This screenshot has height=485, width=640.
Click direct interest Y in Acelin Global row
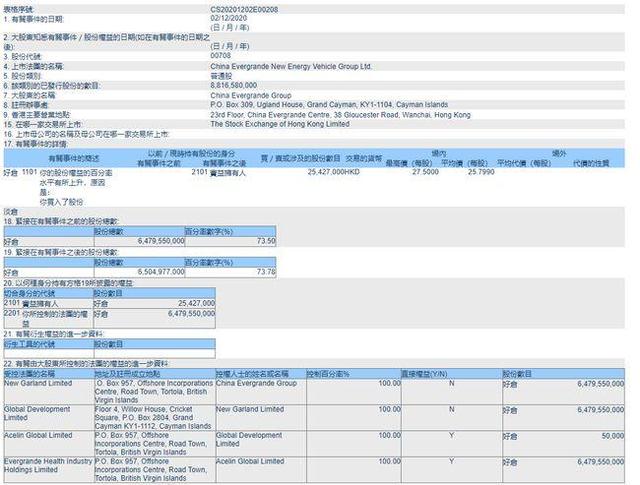(451, 436)
